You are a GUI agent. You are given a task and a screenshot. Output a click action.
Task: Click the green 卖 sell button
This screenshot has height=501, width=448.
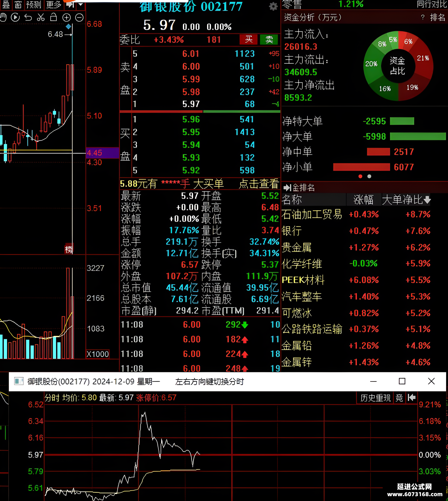(x=269, y=40)
